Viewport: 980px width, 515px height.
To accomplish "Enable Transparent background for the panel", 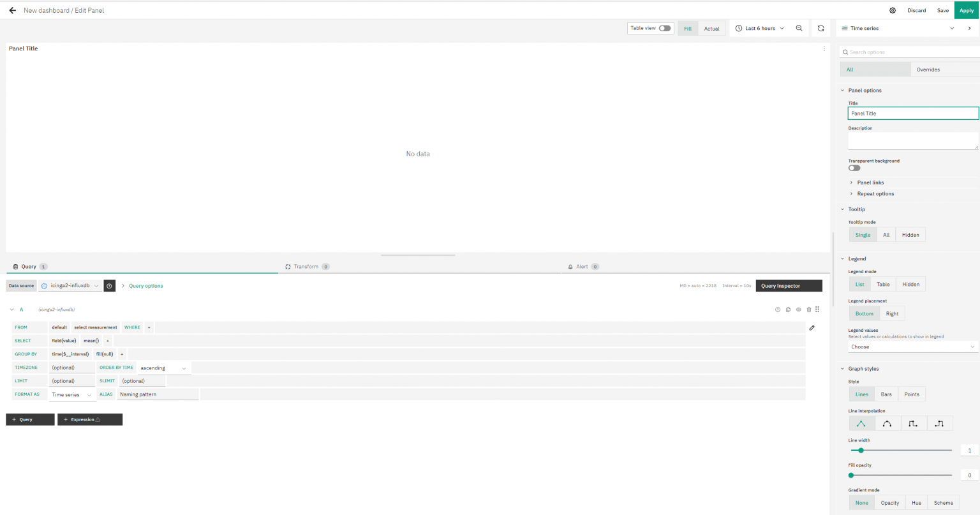I will point(854,167).
